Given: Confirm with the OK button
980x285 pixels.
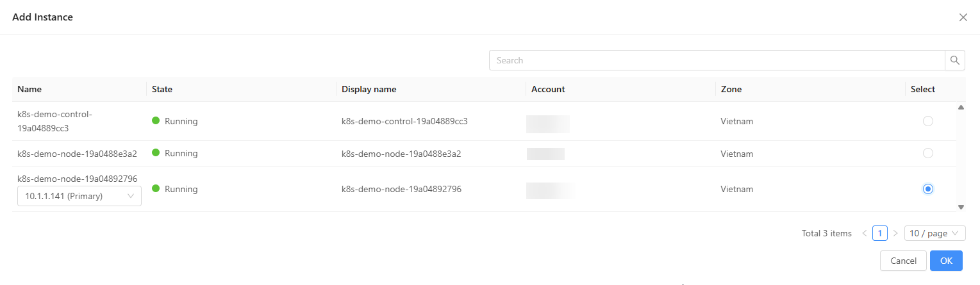Looking at the screenshot, I should [x=946, y=261].
